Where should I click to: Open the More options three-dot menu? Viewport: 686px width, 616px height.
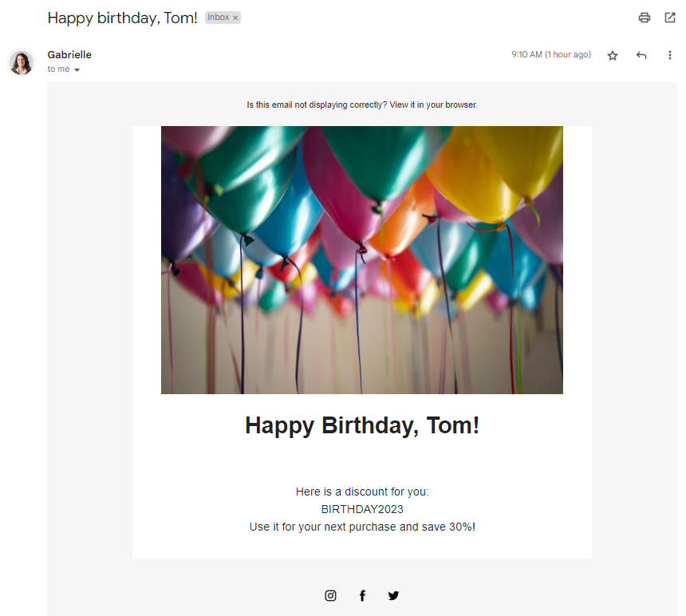point(670,55)
